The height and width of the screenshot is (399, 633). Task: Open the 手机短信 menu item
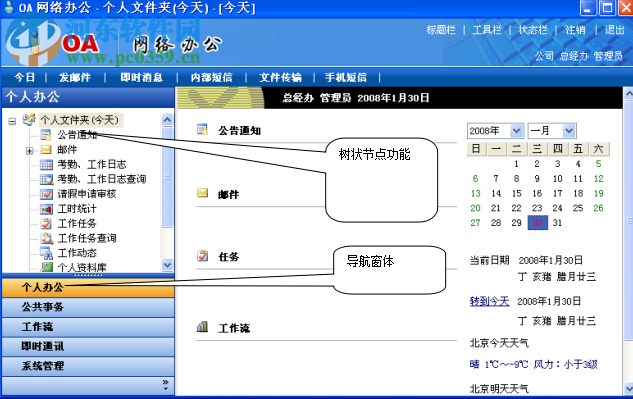tap(346, 77)
